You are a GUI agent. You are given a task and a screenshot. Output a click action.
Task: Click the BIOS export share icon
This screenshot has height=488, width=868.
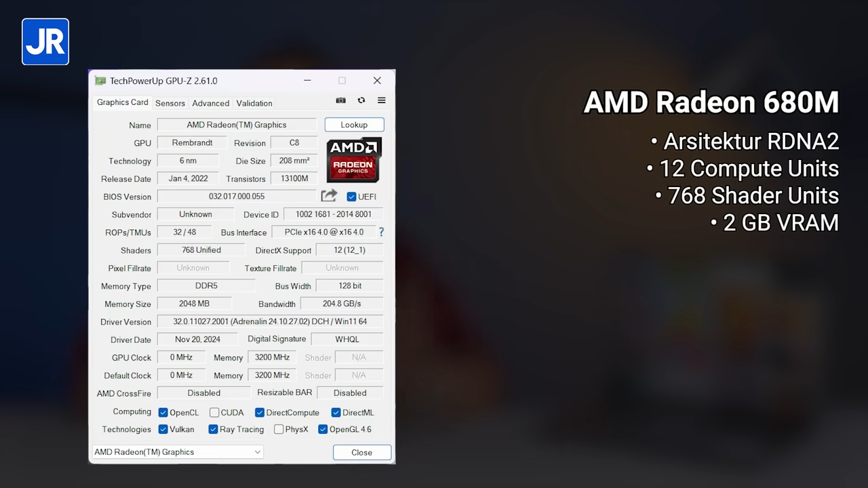328,196
